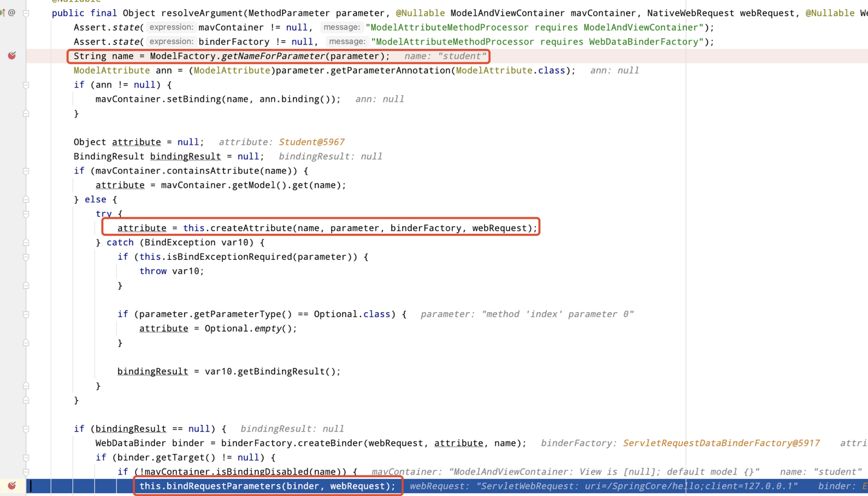Click 'message:' hint on the binderFactory assert line

coord(347,42)
